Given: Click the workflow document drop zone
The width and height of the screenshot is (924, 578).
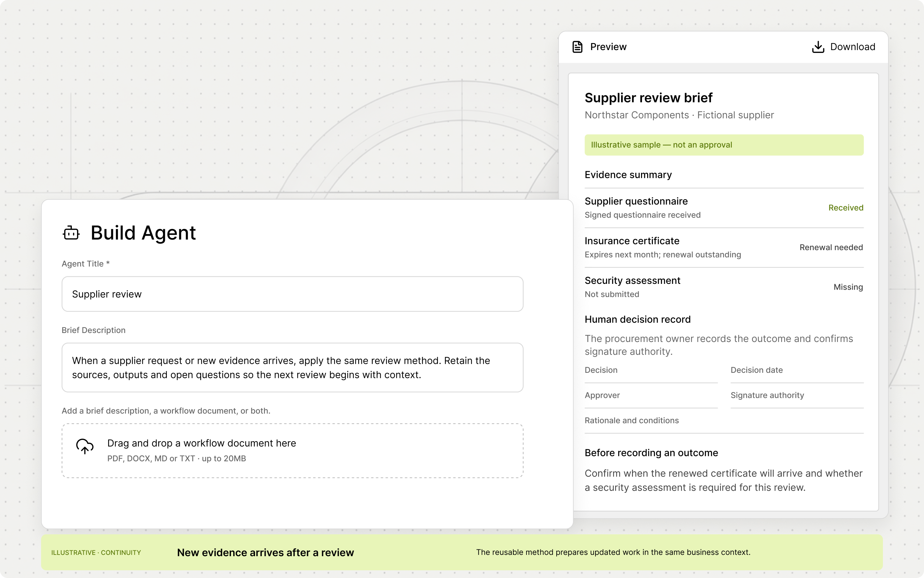Looking at the screenshot, I should pos(293,450).
